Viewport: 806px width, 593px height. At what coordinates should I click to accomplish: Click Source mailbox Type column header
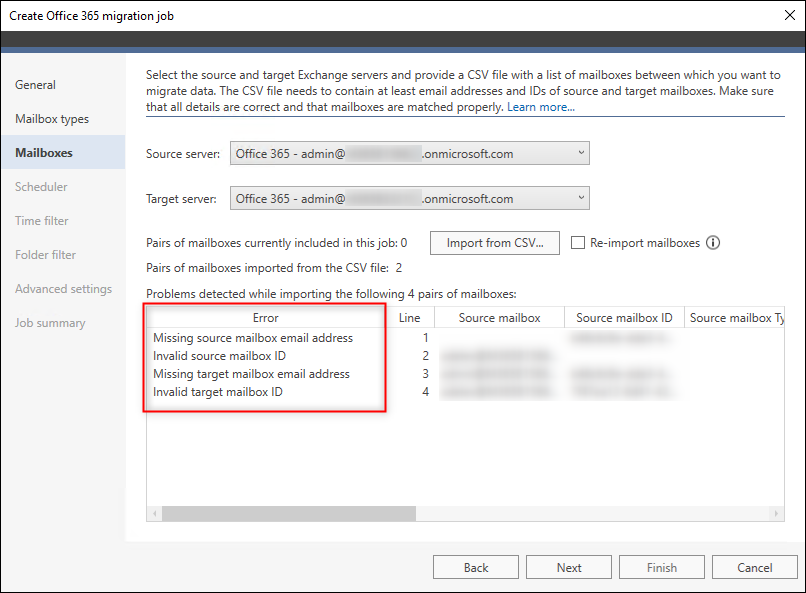(x=735, y=318)
